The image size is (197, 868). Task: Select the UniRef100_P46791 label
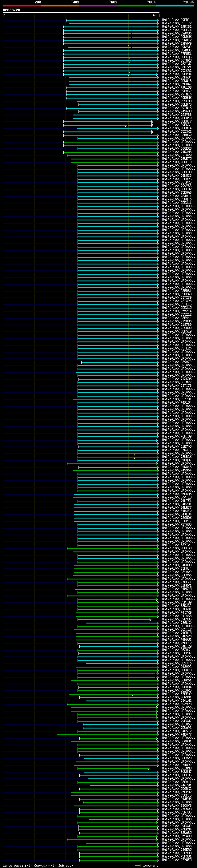176,785
